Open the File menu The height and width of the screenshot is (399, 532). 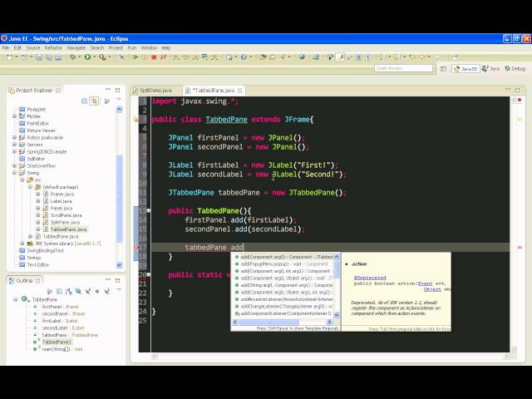[6, 48]
